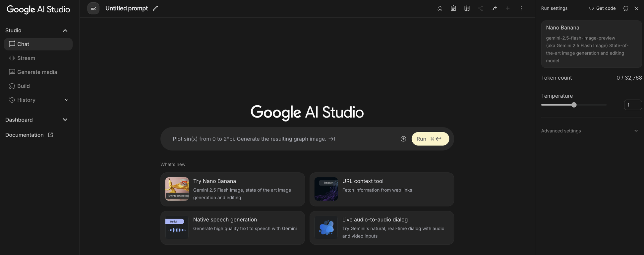Open system instructions clipboard icon
The width and height of the screenshot is (644, 255).
[453, 8]
